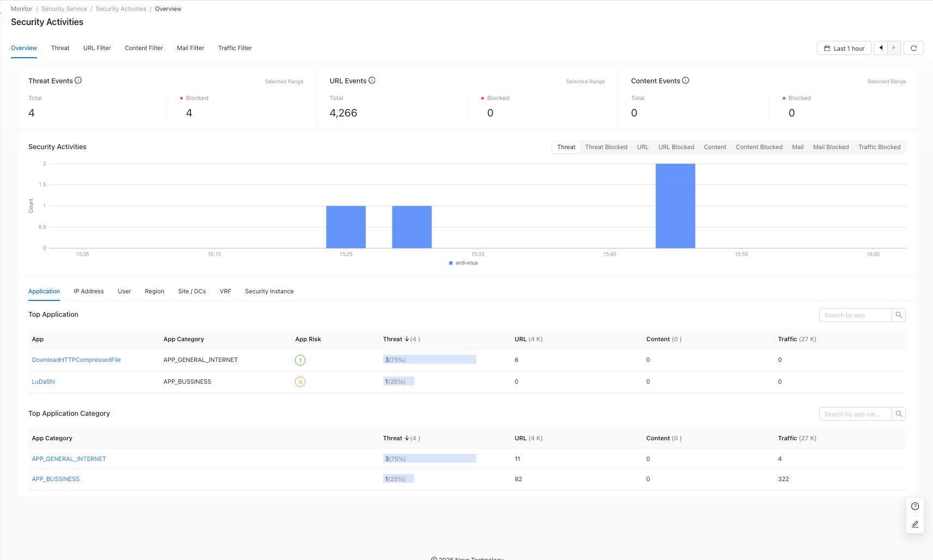Click Search by app input field
This screenshot has width=933, height=560.
click(x=856, y=315)
